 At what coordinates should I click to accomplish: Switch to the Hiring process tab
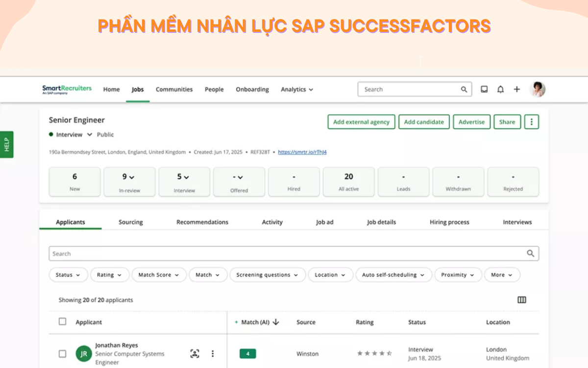[449, 222]
